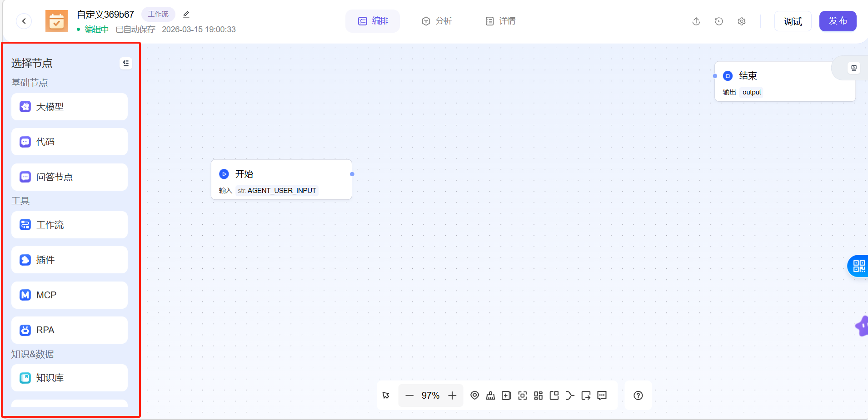Switch to the 详情 tab
Screen dimensions: 868x420
point(500,21)
